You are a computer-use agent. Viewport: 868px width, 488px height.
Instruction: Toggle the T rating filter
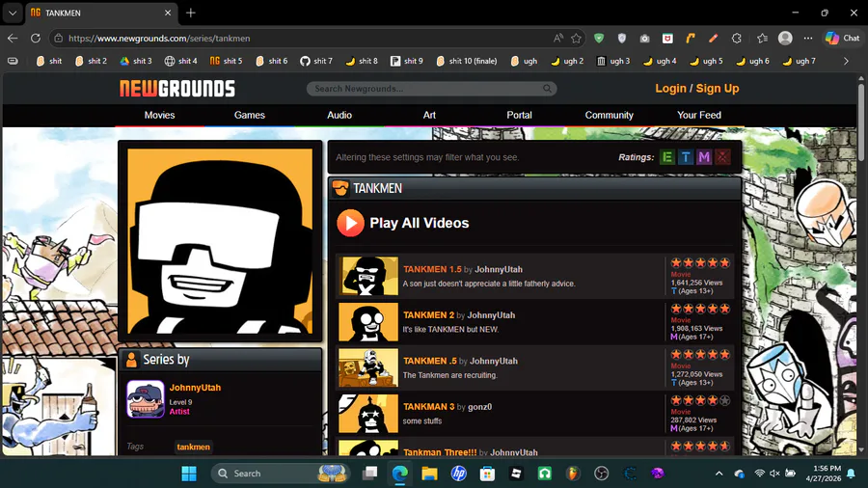(686, 157)
